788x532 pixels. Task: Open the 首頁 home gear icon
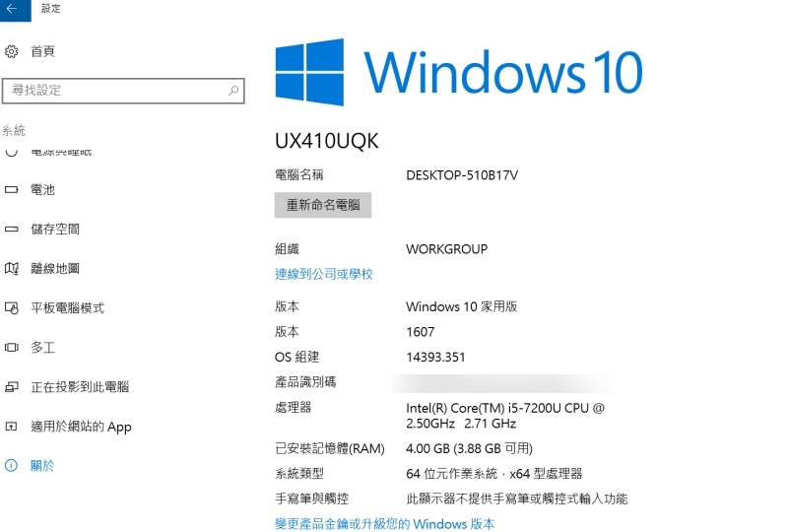pos(12,51)
